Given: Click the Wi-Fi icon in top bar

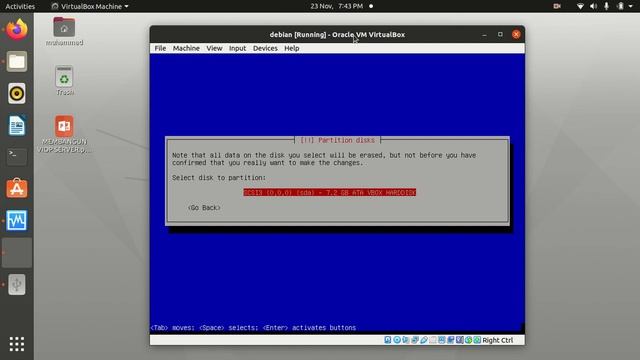Looking at the screenshot, I should [580, 6].
